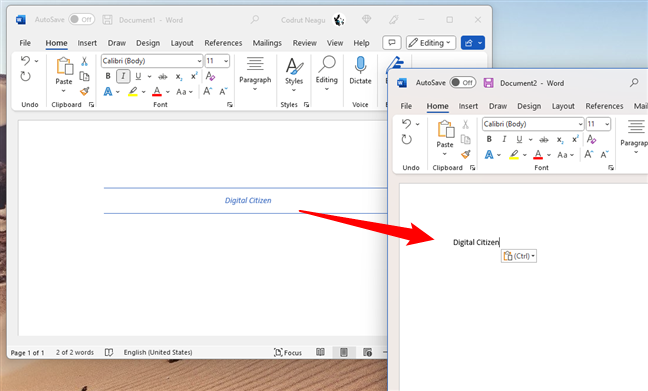Click English (United States) language in status bar
The width and height of the screenshot is (648, 391).
(158, 352)
